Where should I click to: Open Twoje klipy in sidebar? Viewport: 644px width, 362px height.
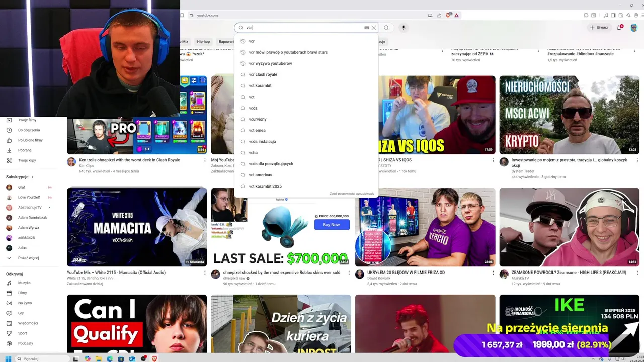coord(27,160)
